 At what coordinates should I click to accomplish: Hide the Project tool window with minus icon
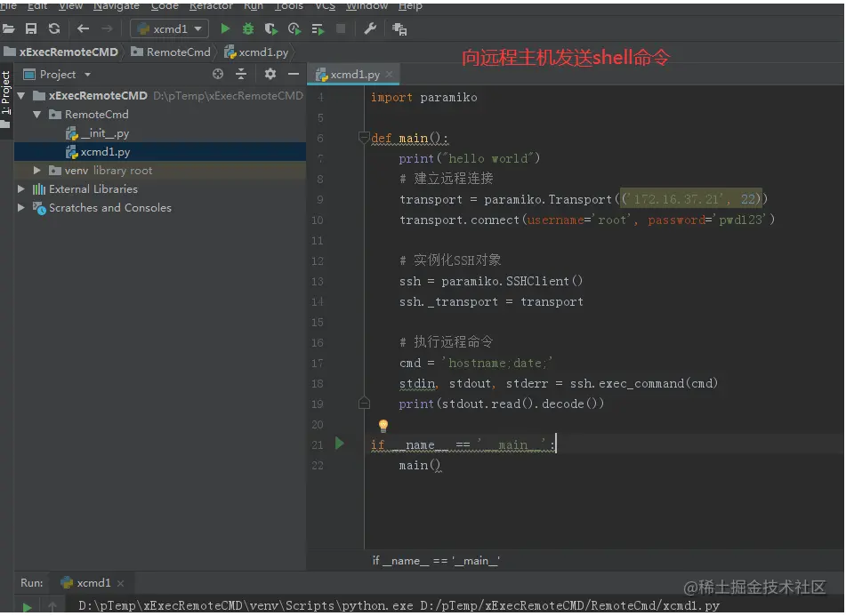(x=294, y=75)
